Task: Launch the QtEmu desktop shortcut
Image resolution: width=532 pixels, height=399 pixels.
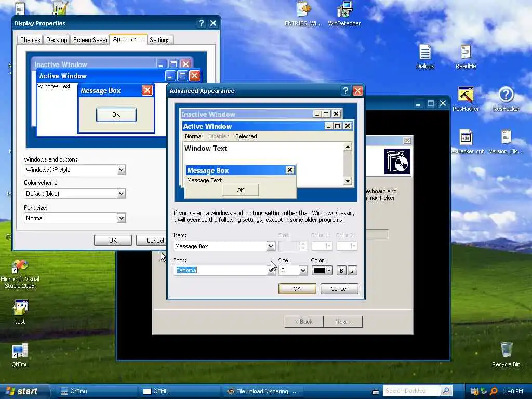Action: point(20,354)
